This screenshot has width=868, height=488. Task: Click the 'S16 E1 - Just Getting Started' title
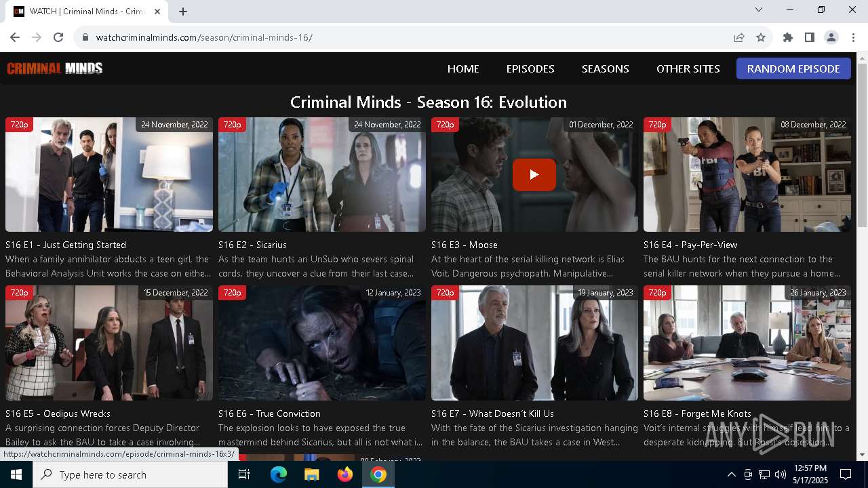pos(66,245)
